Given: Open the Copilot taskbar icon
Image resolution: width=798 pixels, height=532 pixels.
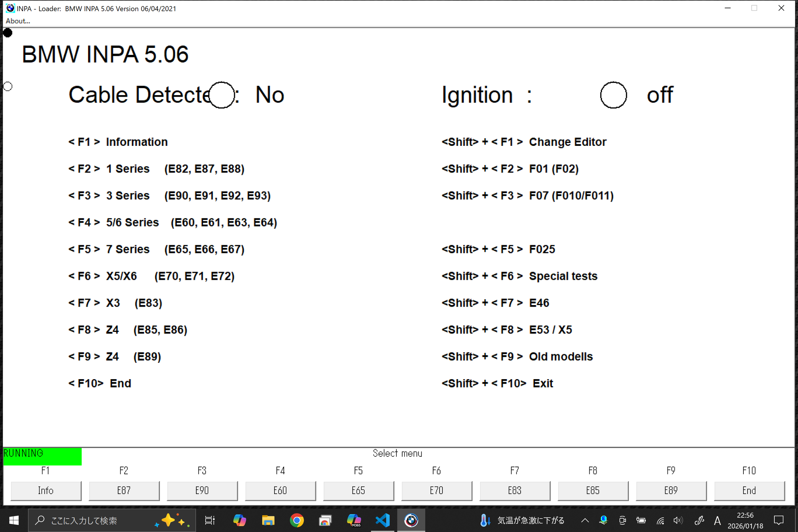Looking at the screenshot, I should click(x=239, y=520).
